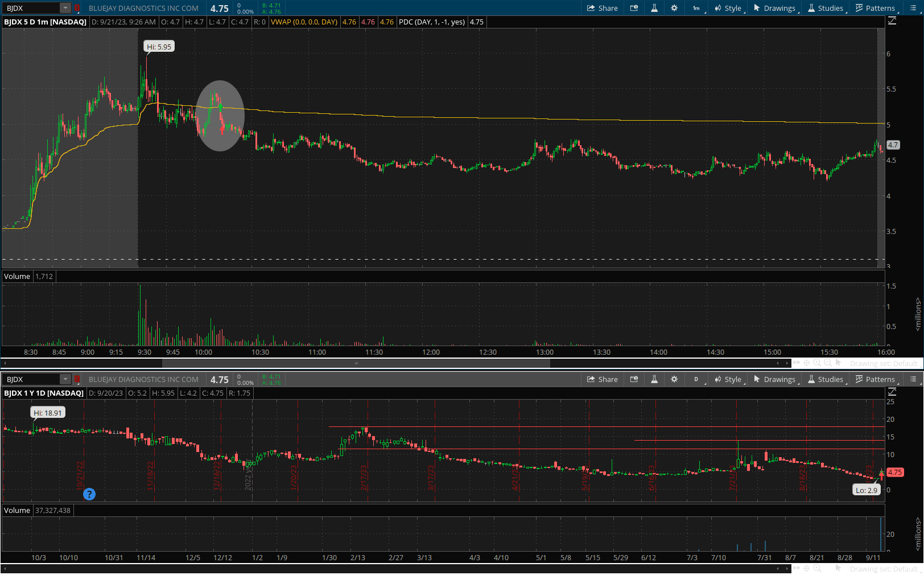Click the flask icon beside Share in top toolbar

[x=654, y=8]
